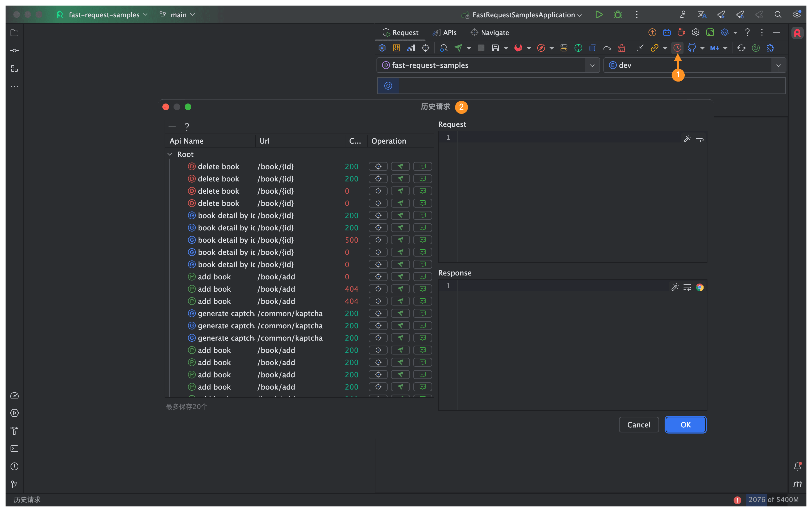Locate first delete book API with target icon

click(x=378, y=166)
